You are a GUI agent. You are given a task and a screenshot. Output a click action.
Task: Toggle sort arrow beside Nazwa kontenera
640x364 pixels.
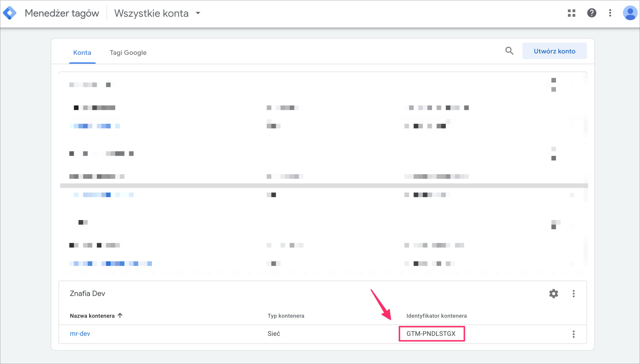(x=120, y=316)
